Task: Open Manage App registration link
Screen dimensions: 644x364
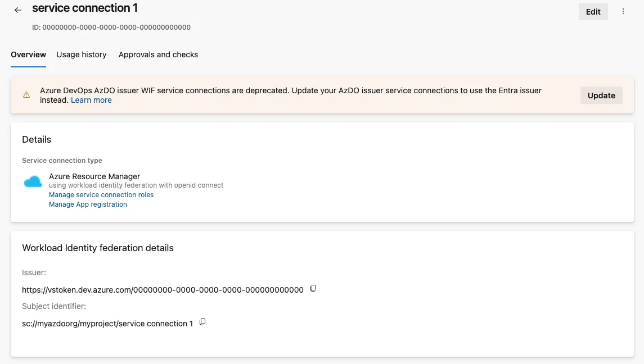Action: [88, 204]
